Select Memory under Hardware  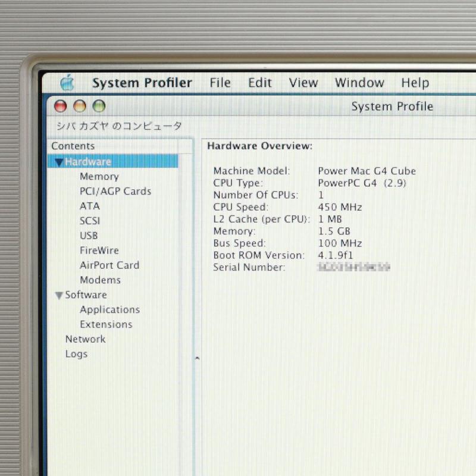point(99,177)
